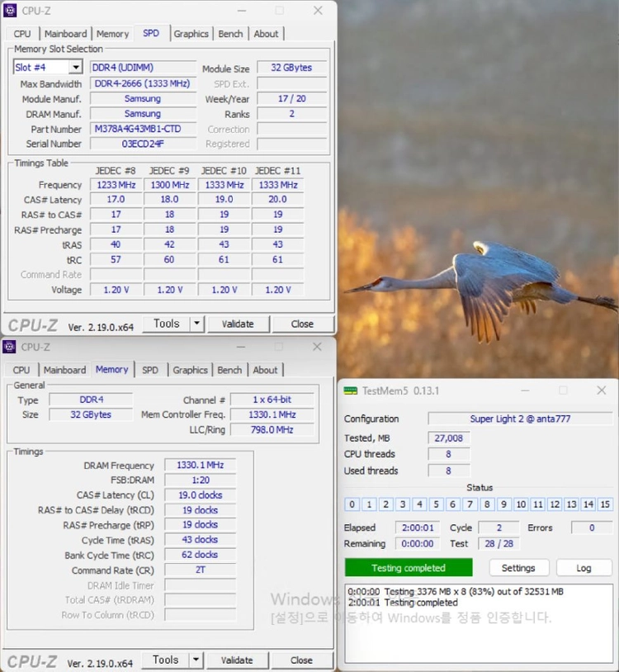Go to Bench tab in top CPU-Z window
619x672 pixels.
(230, 34)
